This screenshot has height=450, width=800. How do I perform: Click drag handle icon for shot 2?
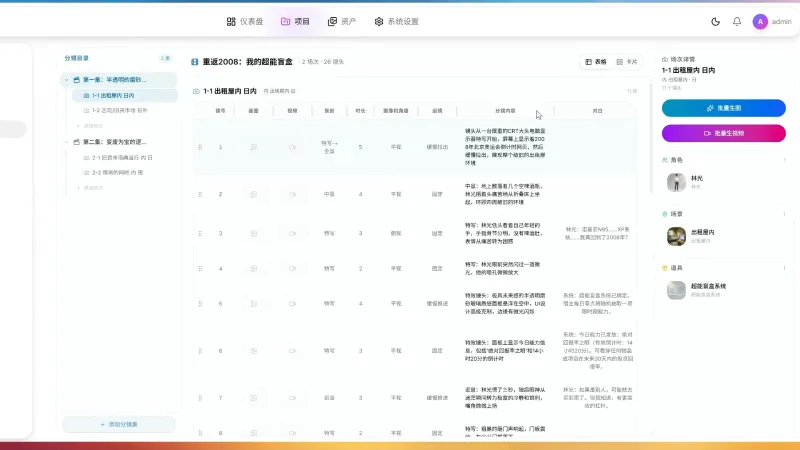click(x=200, y=194)
